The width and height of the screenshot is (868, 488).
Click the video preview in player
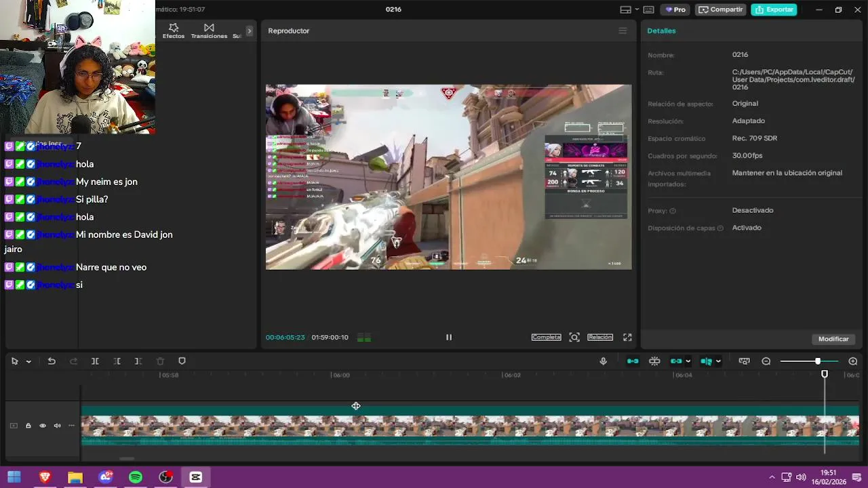[x=448, y=177]
